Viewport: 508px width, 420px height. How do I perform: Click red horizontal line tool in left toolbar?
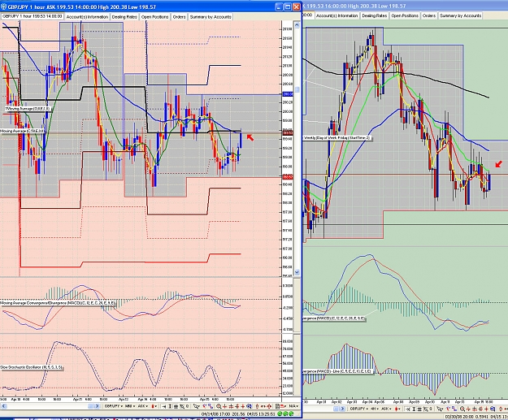click(x=224, y=406)
